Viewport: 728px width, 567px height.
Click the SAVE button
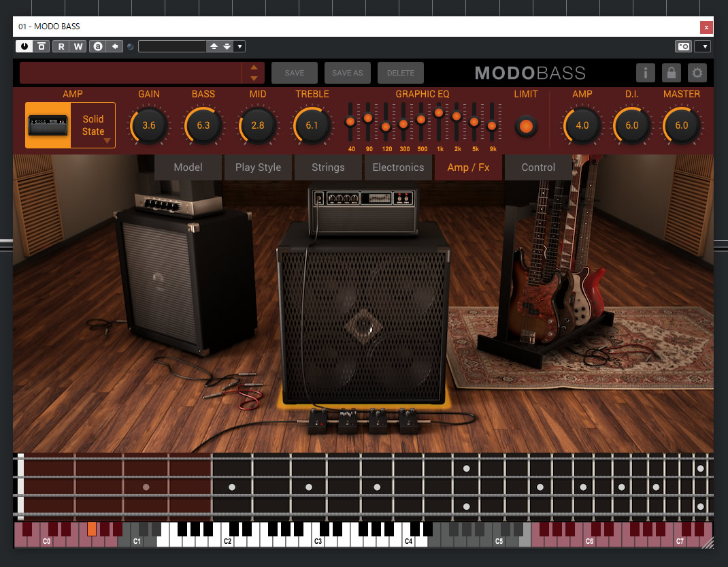click(295, 73)
